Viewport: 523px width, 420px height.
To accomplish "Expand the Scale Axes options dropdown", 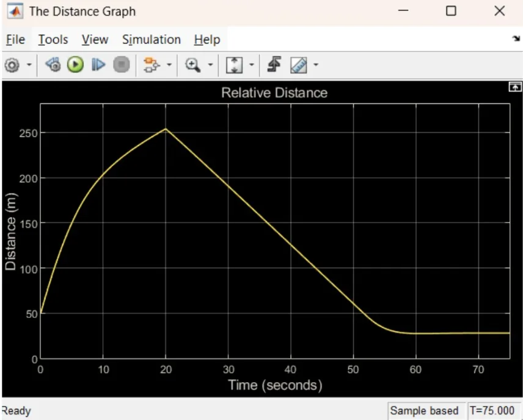I will [252, 64].
